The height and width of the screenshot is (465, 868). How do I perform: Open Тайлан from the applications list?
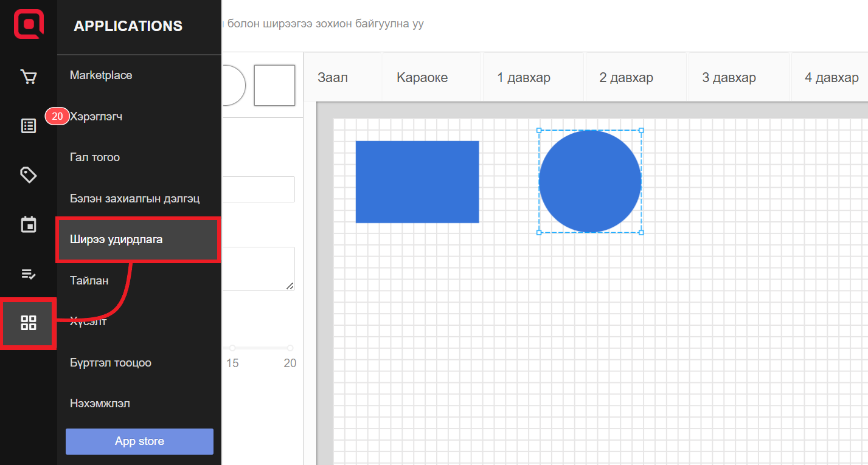pos(89,281)
